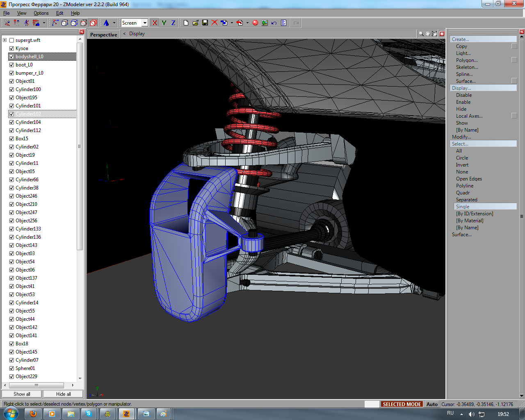
Task: Click the red sphere material editor icon
Action: point(255,23)
